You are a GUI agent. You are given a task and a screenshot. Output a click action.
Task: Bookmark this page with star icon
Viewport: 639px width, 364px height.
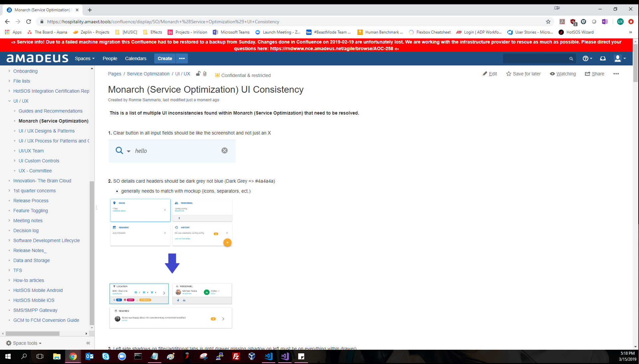[548, 22]
